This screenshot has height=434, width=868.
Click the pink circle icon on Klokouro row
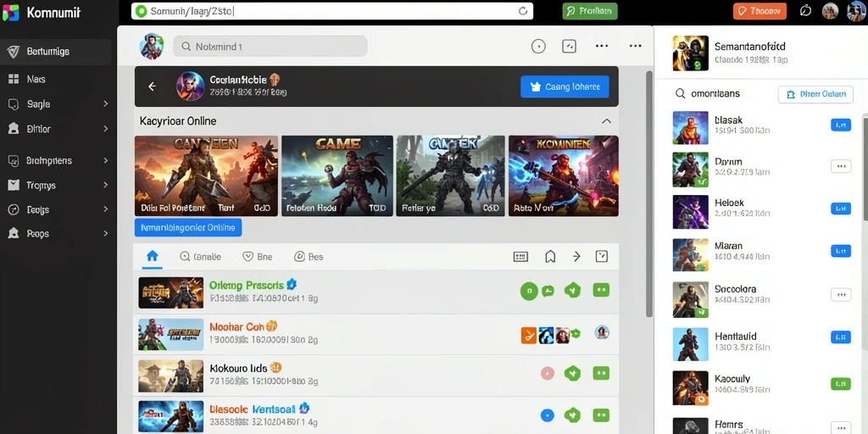(547, 374)
